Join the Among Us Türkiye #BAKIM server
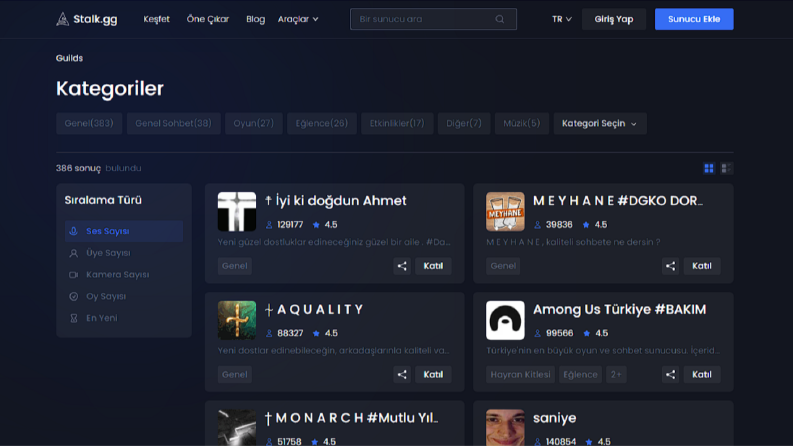793x446 pixels. pyautogui.click(x=701, y=375)
